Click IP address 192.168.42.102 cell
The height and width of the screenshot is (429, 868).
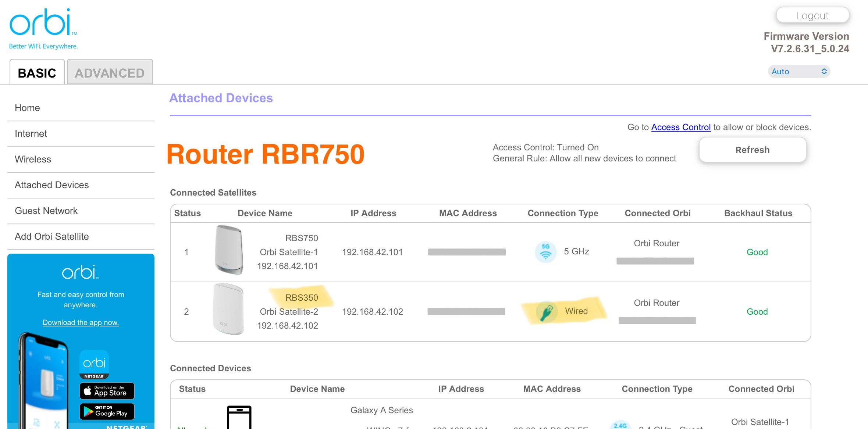click(x=372, y=311)
